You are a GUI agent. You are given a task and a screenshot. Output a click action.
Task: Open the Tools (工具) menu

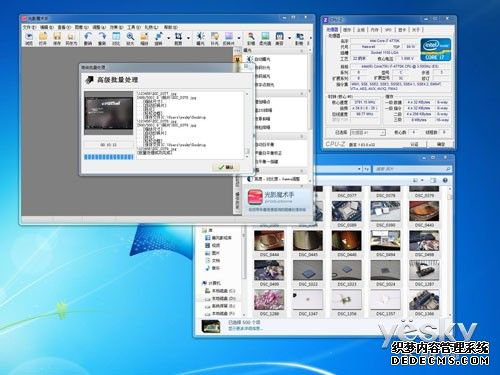coord(134,27)
